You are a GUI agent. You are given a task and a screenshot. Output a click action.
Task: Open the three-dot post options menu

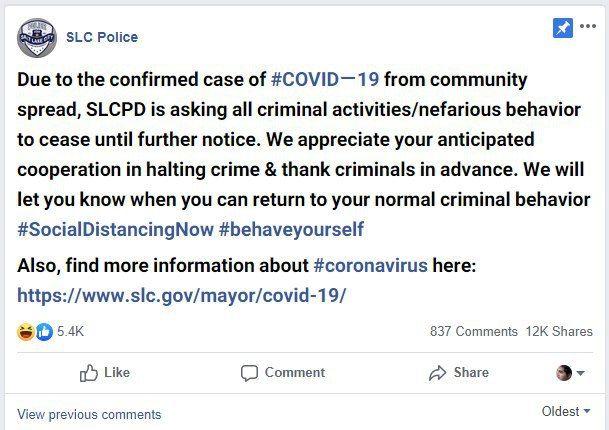(588, 26)
